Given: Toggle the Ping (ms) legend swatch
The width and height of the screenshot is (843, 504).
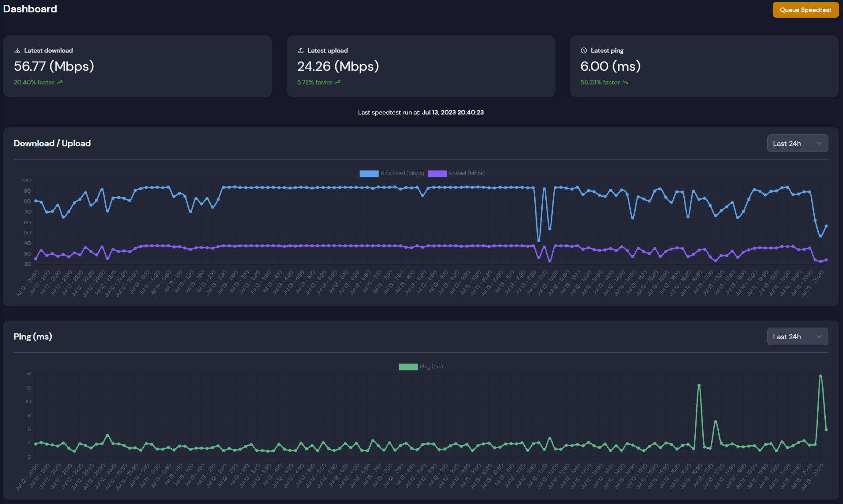Looking at the screenshot, I should point(408,367).
